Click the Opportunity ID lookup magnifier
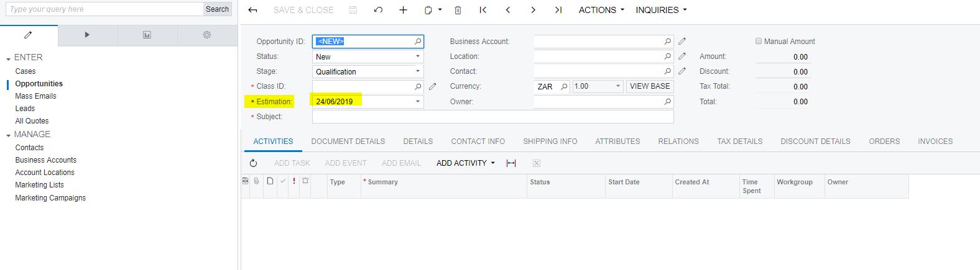 (418, 42)
